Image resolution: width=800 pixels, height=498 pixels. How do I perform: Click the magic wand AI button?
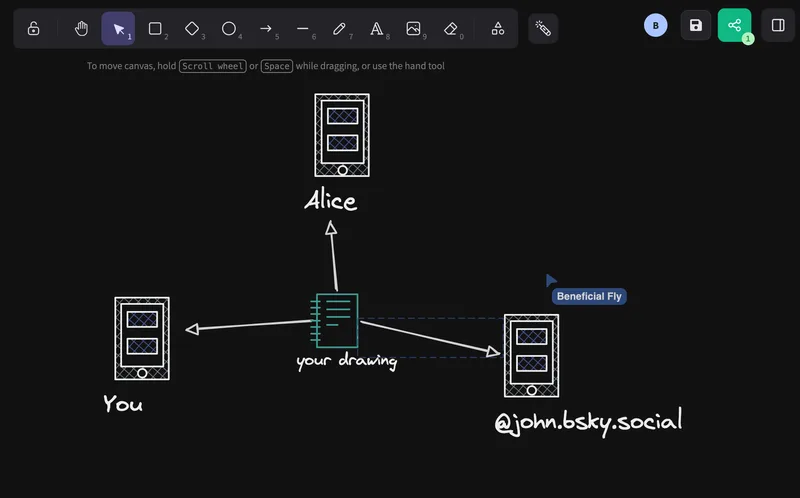click(x=543, y=29)
